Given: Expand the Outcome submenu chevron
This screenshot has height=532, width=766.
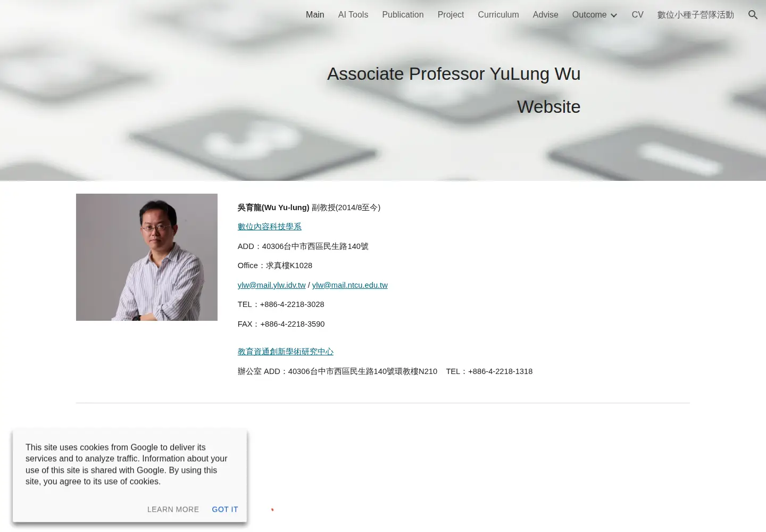Looking at the screenshot, I should point(614,15).
